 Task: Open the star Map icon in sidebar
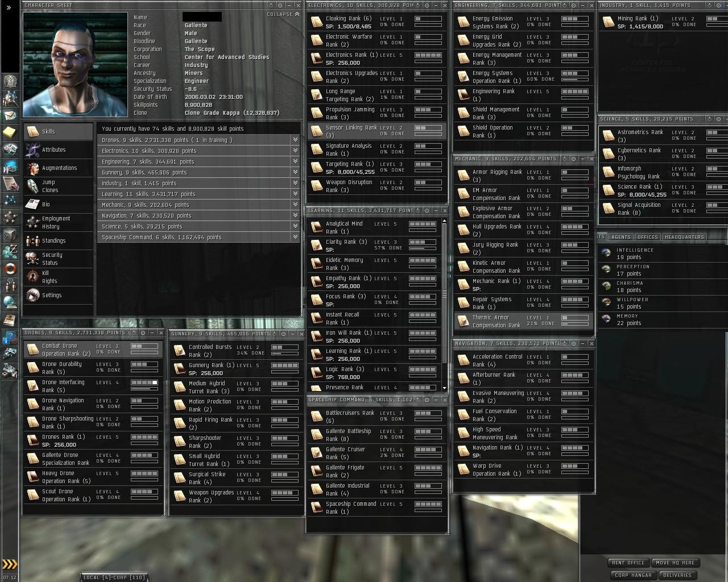[10, 200]
